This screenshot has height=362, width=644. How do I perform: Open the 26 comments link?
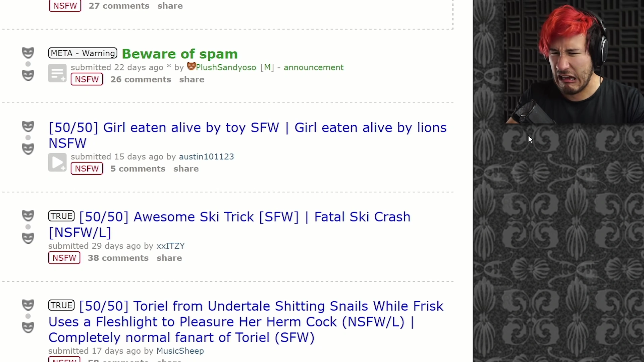tap(141, 79)
